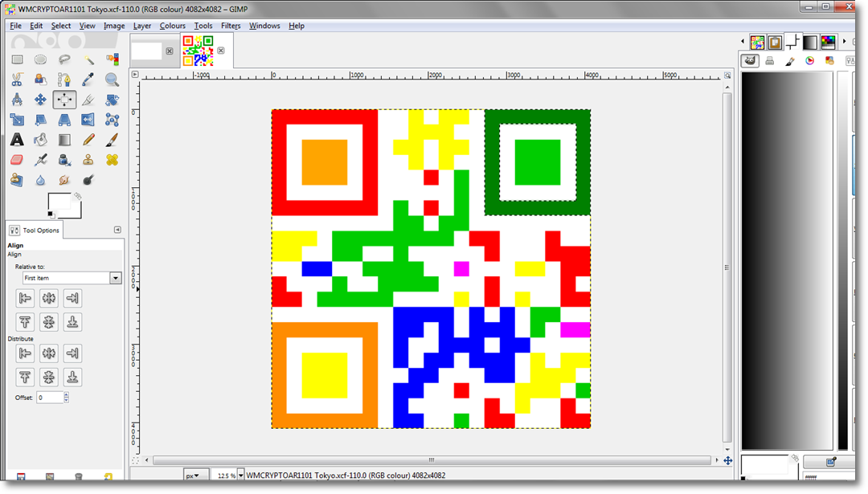This screenshot has width=868, height=494.
Task: Select the Flip tool
Action: 88,120
